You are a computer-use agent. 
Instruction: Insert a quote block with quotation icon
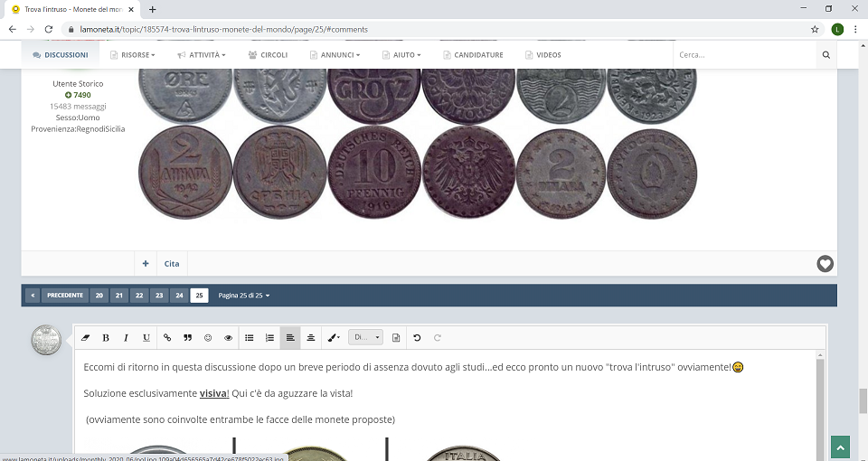point(187,337)
